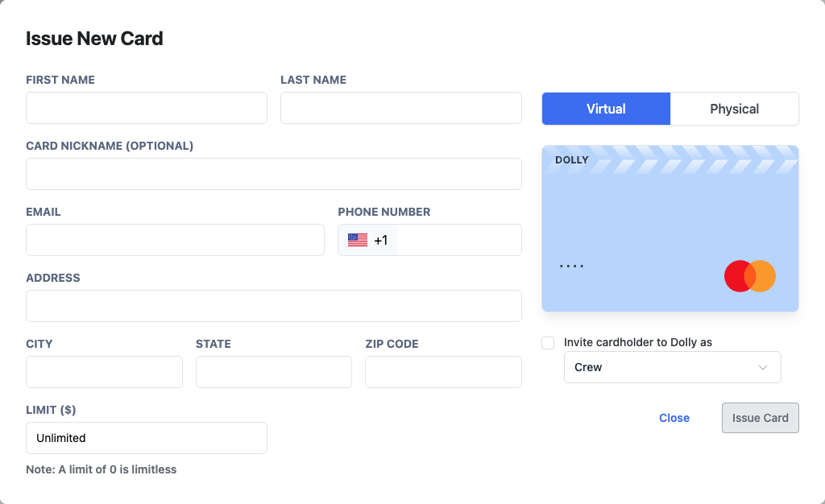Screen dimensions: 825x504
Task: Select the Card Nickname field
Action: pyautogui.click(x=274, y=174)
